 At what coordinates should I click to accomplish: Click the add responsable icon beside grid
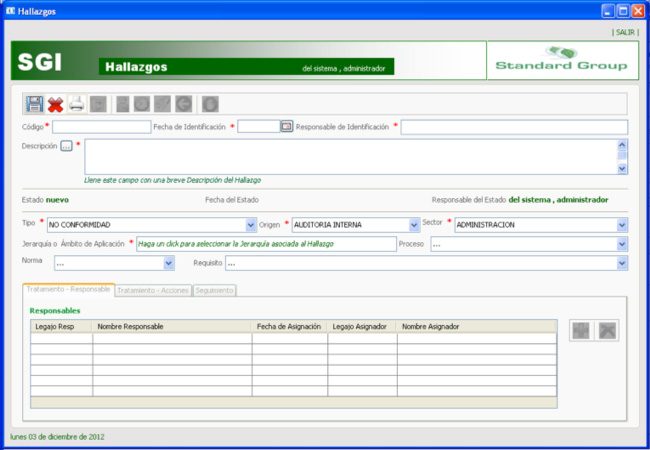click(x=580, y=331)
